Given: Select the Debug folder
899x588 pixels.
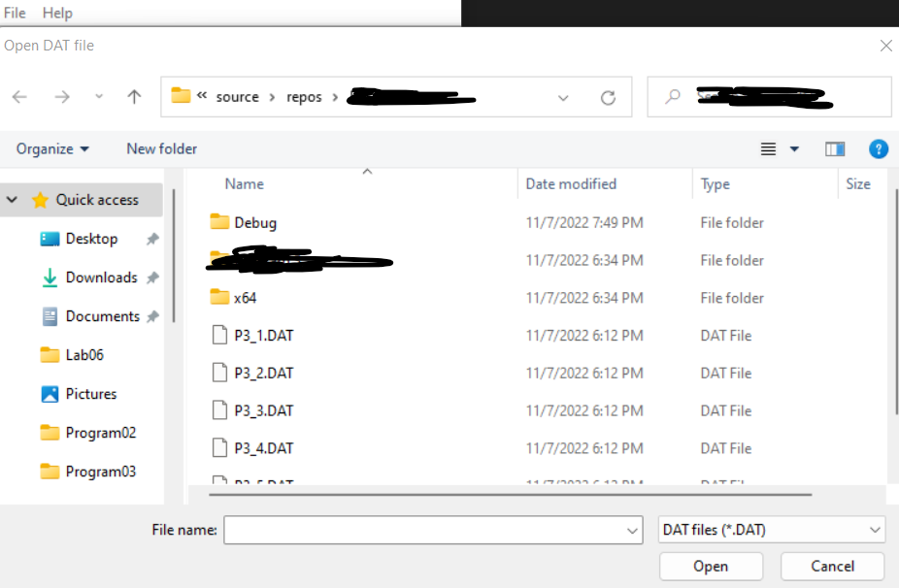Looking at the screenshot, I should [255, 223].
